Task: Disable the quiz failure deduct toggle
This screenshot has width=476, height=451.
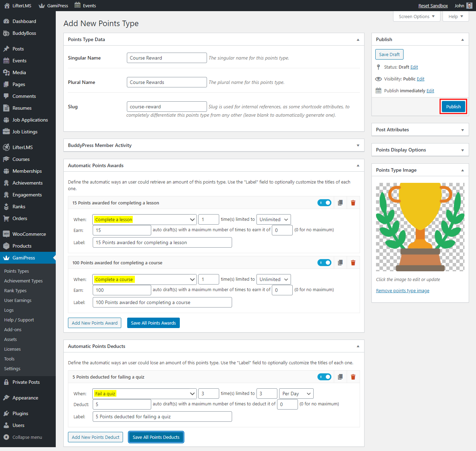Action: 324,376
